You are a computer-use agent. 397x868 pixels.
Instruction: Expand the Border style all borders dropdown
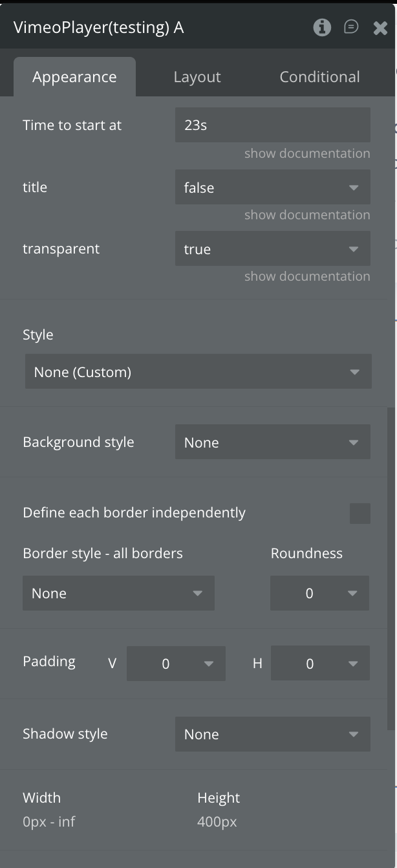click(x=118, y=593)
